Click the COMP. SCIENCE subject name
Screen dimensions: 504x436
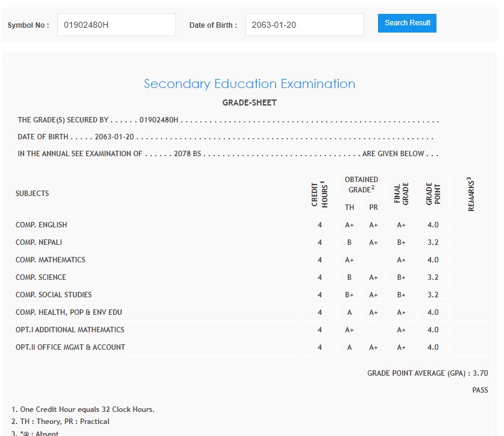coord(41,277)
